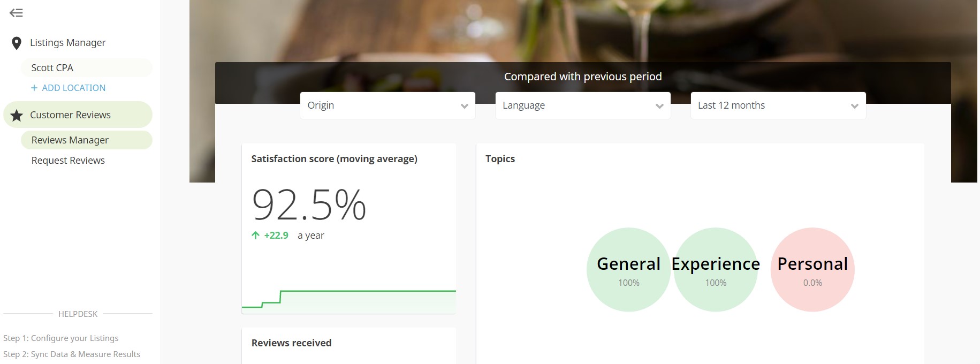Select the star icon next to Customer Reviews
Image resolution: width=980 pixels, height=364 pixels.
[17, 114]
